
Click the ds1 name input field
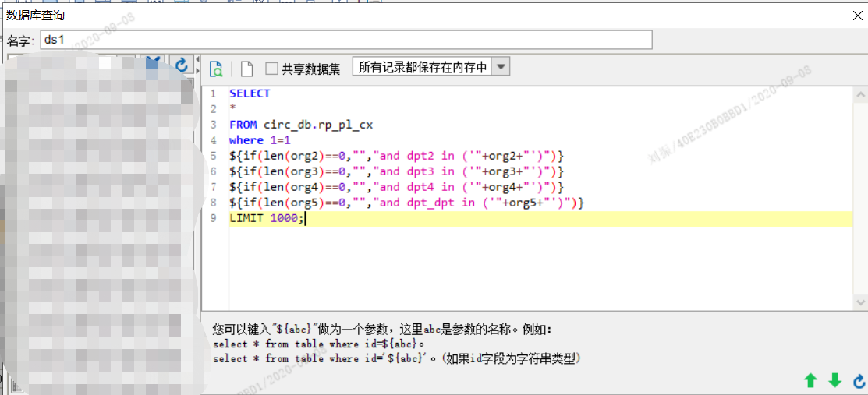click(345, 40)
